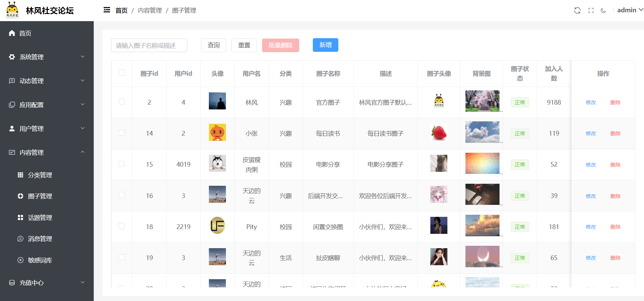Open the 首页 home sidebar item
The height and width of the screenshot is (301, 644).
point(25,33)
